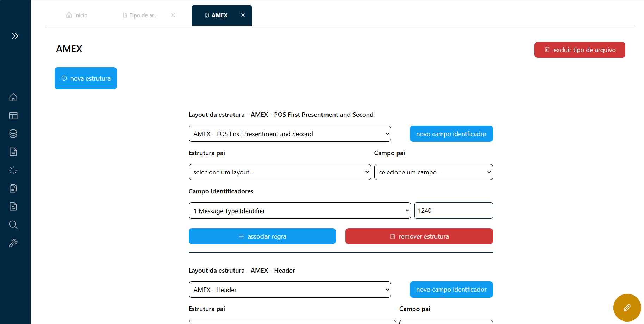Click the orange floating pencil edit button
The width and height of the screenshot is (644, 324).
coord(627,307)
